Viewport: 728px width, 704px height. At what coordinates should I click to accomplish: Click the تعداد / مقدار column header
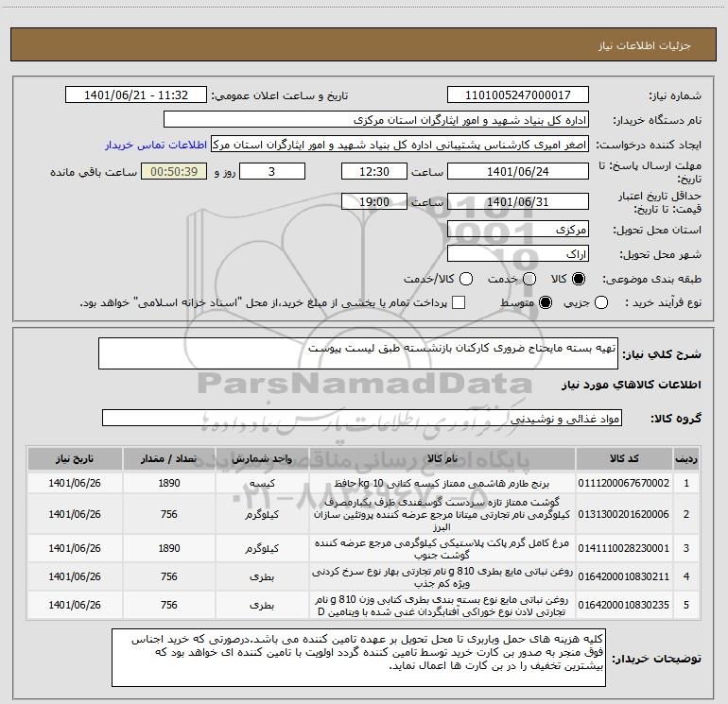169,459
